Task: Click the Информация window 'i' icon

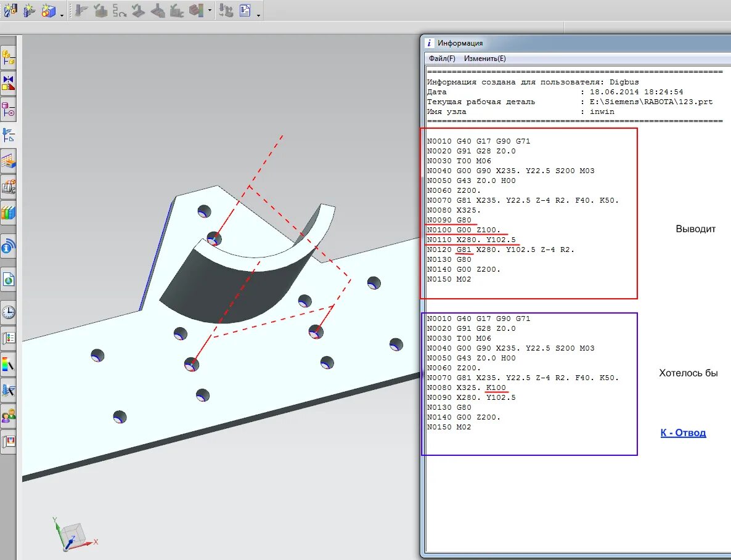Action: (429, 43)
